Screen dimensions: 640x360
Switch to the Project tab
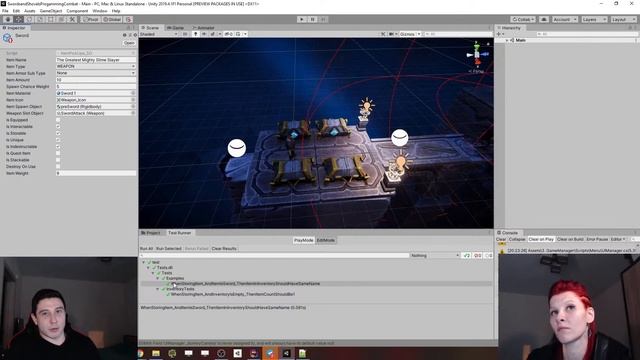(151, 233)
